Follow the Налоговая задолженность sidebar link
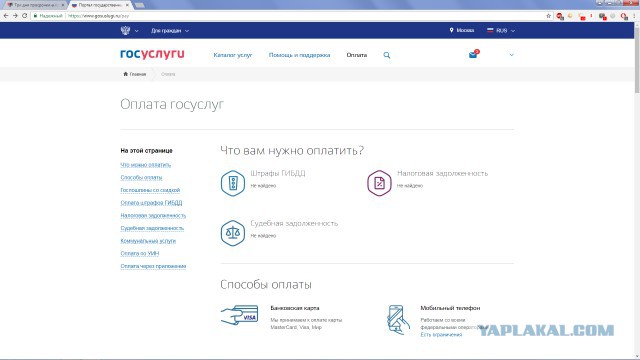 (153, 216)
